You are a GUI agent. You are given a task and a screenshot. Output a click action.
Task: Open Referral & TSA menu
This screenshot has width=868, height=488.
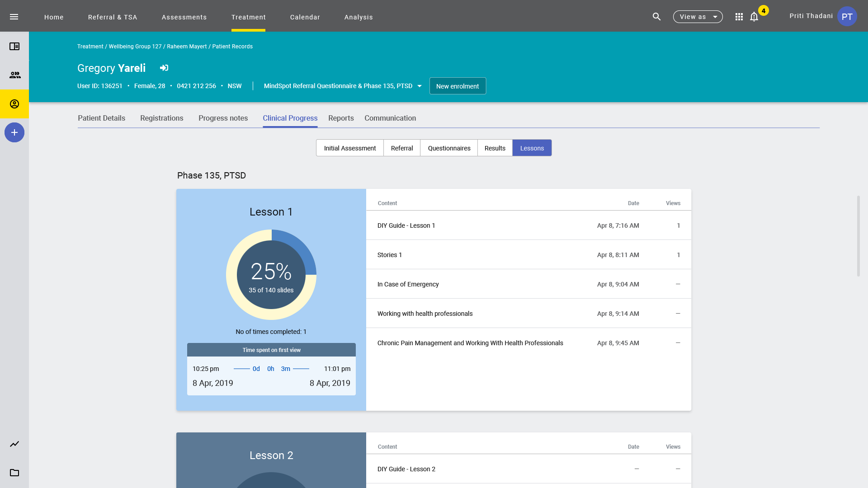click(x=113, y=17)
